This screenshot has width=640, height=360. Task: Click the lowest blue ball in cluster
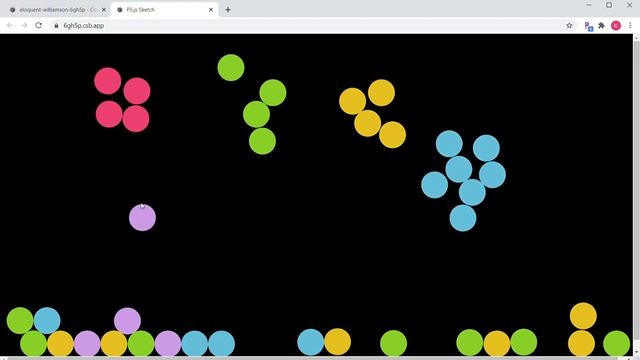[463, 218]
